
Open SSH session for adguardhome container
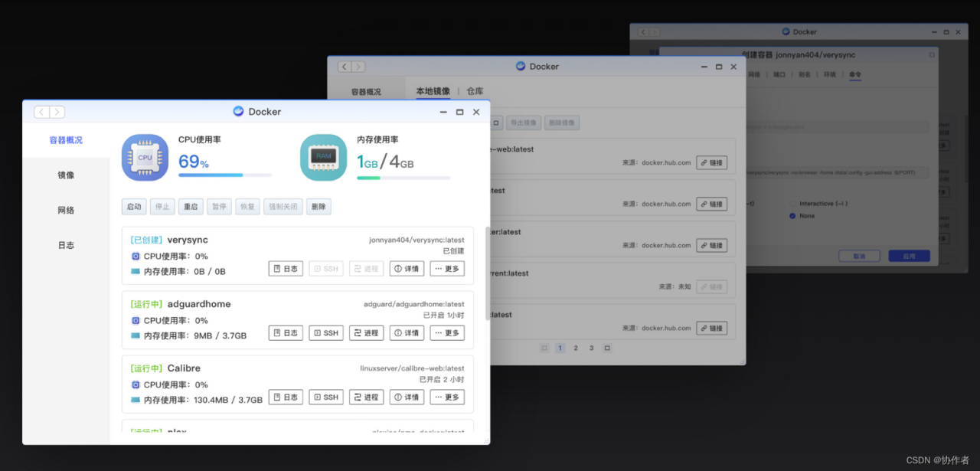pyautogui.click(x=325, y=332)
